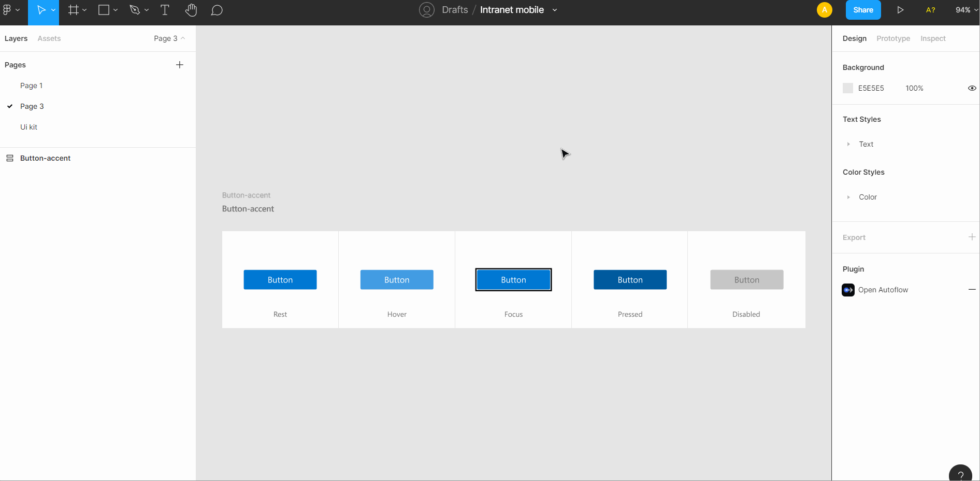This screenshot has width=980, height=481.
Task: Add a new page with the plus icon
Action: click(x=180, y=64)
